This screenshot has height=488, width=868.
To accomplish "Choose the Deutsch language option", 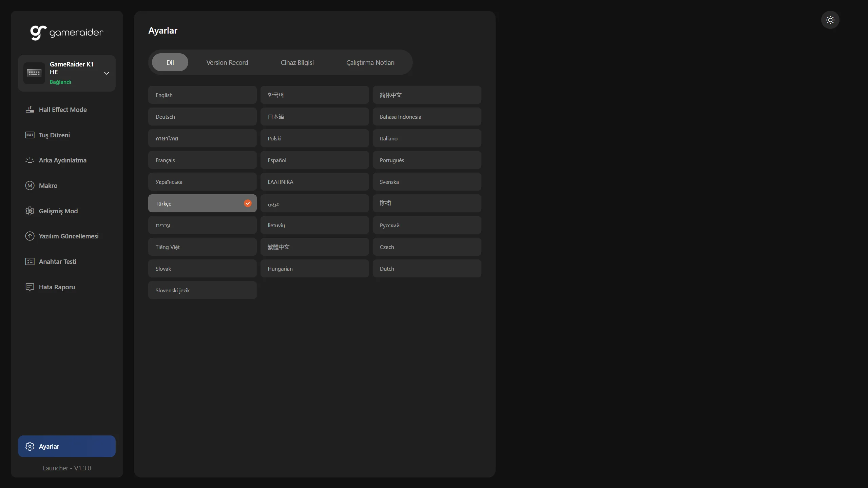I will 202,117.
